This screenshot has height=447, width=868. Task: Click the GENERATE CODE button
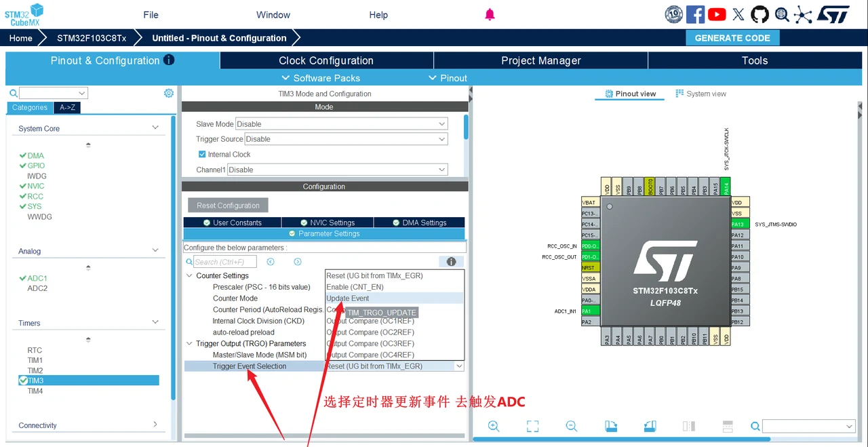point(732,38)
